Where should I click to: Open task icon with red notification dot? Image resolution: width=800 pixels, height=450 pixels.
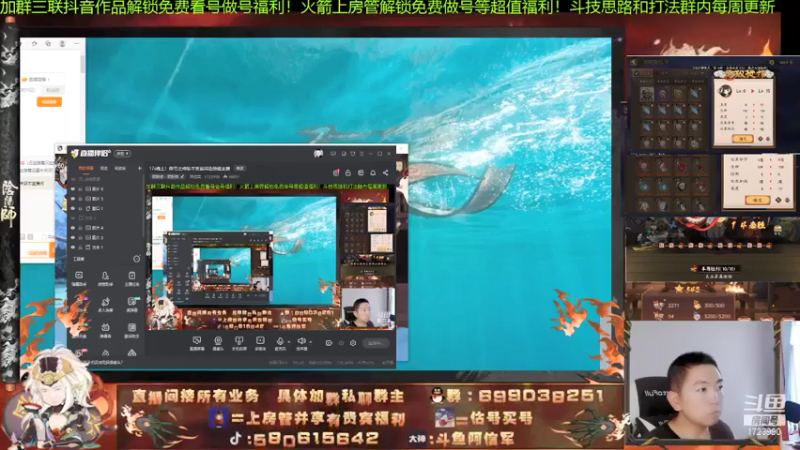pos(336,173)
